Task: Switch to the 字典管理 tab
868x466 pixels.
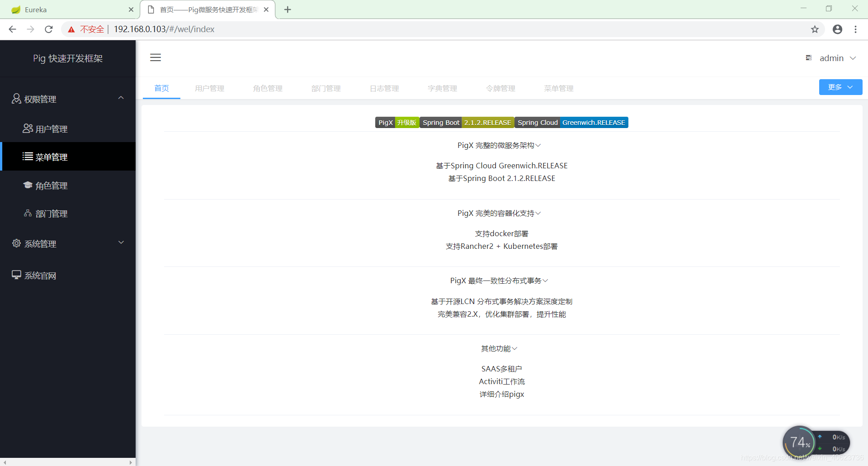Action: tap(443, 88)
